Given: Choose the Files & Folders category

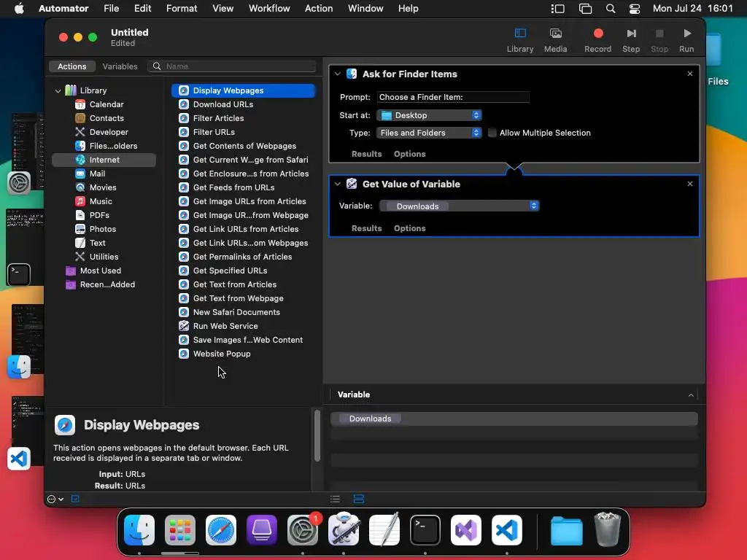Looking at the screenshot, I should (x=113, y=146).
